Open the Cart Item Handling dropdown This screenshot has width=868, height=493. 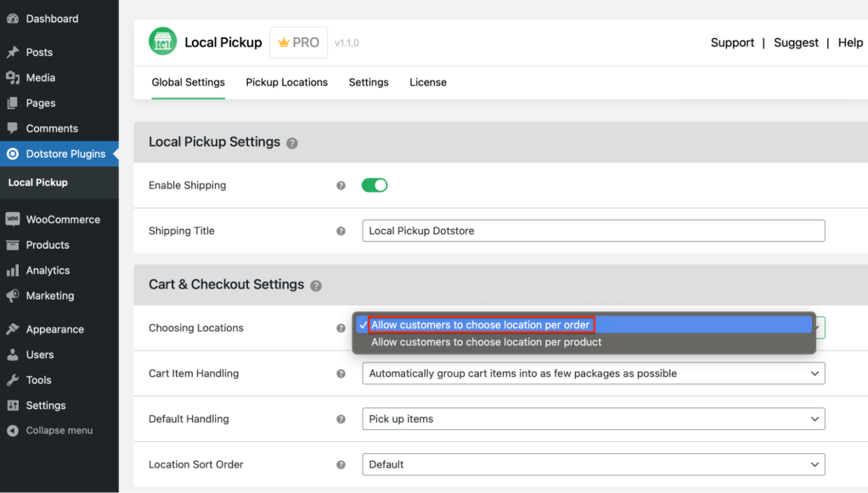pyautogui.click(x=593, y=373)
